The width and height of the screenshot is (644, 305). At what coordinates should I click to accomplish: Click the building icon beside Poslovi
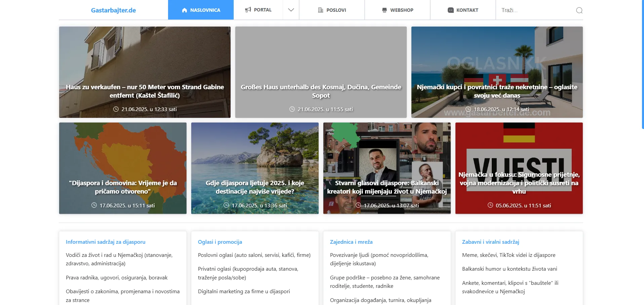[321, 10]
